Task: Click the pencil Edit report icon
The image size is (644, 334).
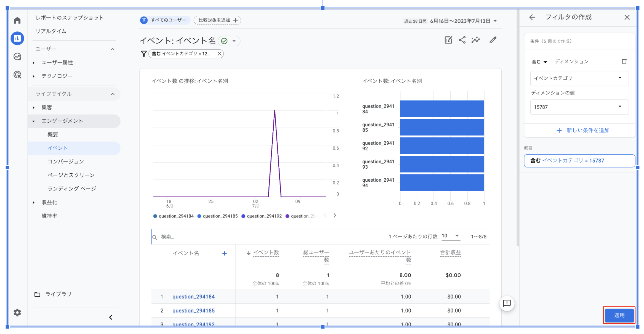Action: coord(493,40)
